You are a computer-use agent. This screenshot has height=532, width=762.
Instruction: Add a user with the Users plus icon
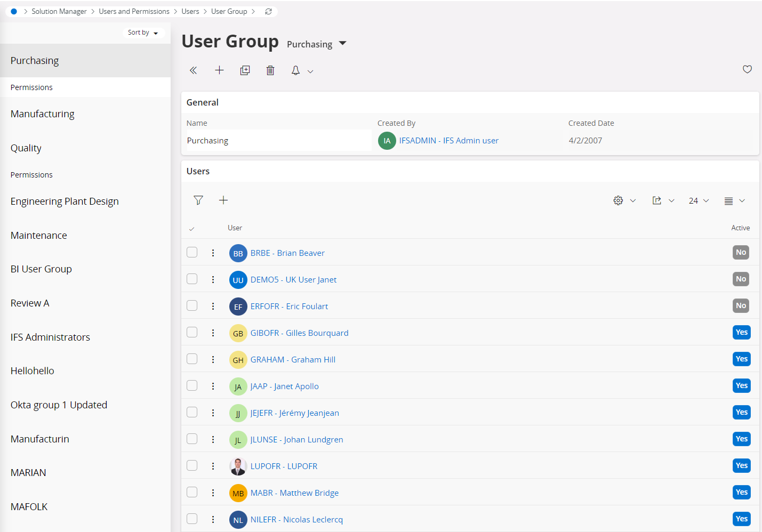click(x=223, y=200)
